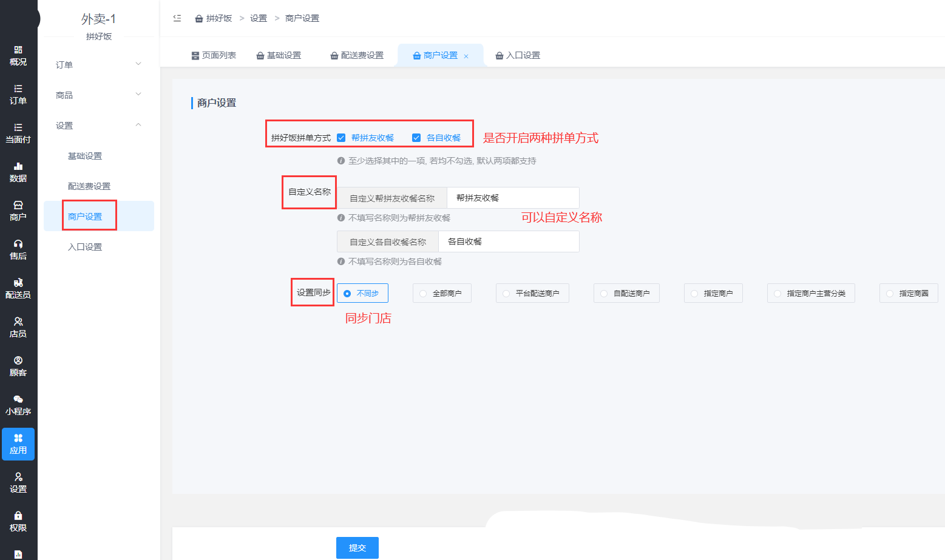This screenshot has height=560, width=945.
Task: Open the 顾客 customer sidebar icon
Action: tap(18, 366)
